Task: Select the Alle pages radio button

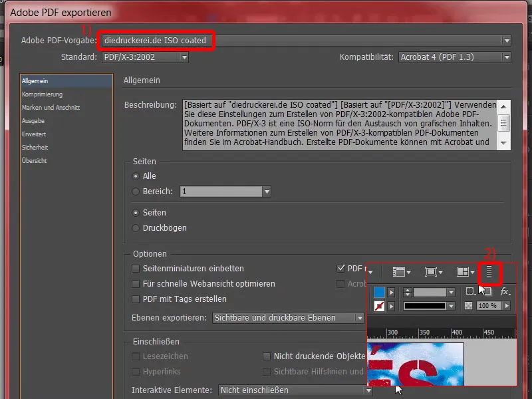Action: coord(136,176)
